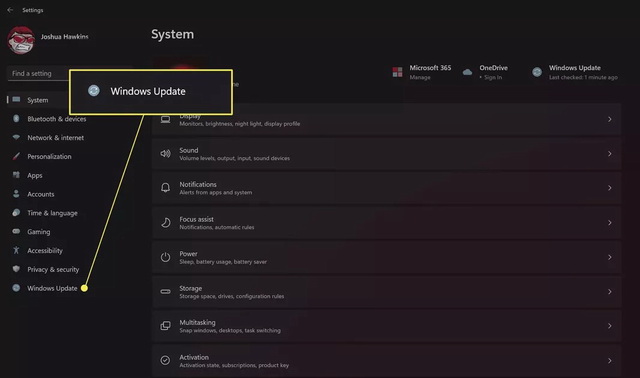Expand the Notifications row chevron

(x=610, y=188)
